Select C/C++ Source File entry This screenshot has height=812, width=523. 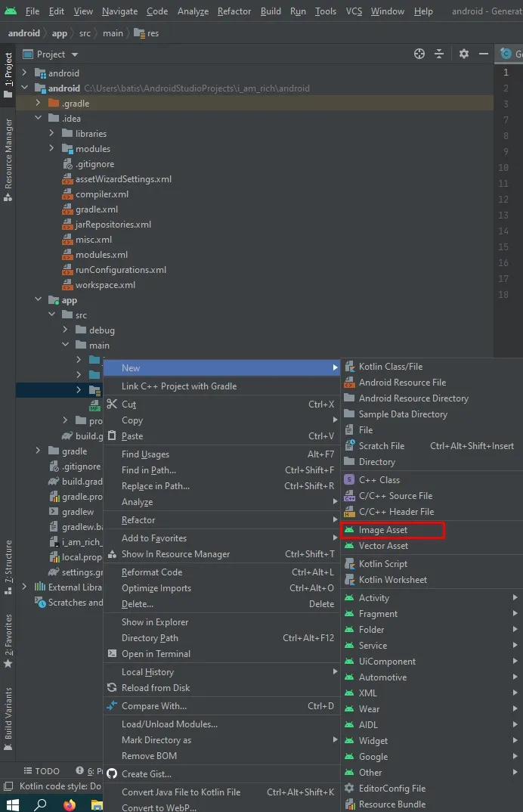[432, 495]
